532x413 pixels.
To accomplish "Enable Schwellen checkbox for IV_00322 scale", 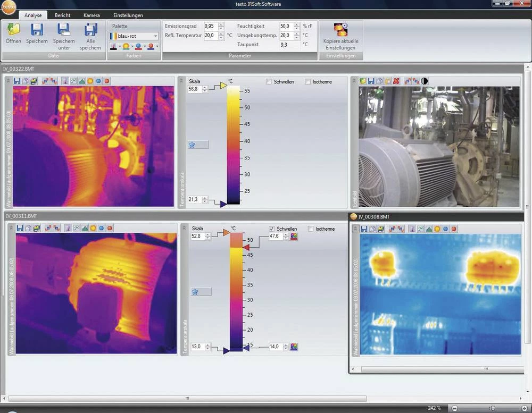I will (269, 82).
